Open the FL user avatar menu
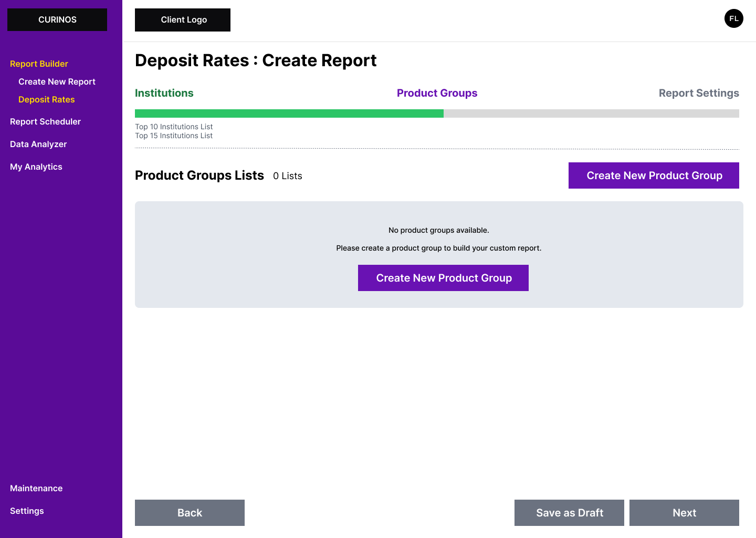The image size is (756, 538). coord(733,18)
